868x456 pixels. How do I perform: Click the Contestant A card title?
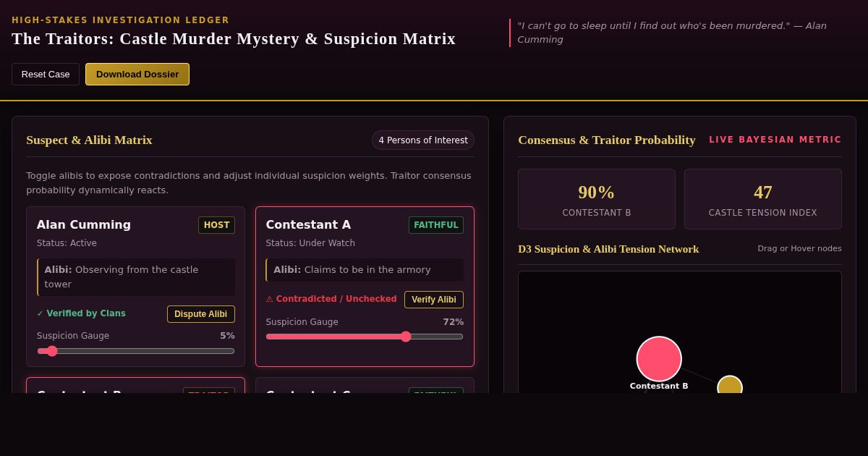pyautogui.click(x=308, y=224)
